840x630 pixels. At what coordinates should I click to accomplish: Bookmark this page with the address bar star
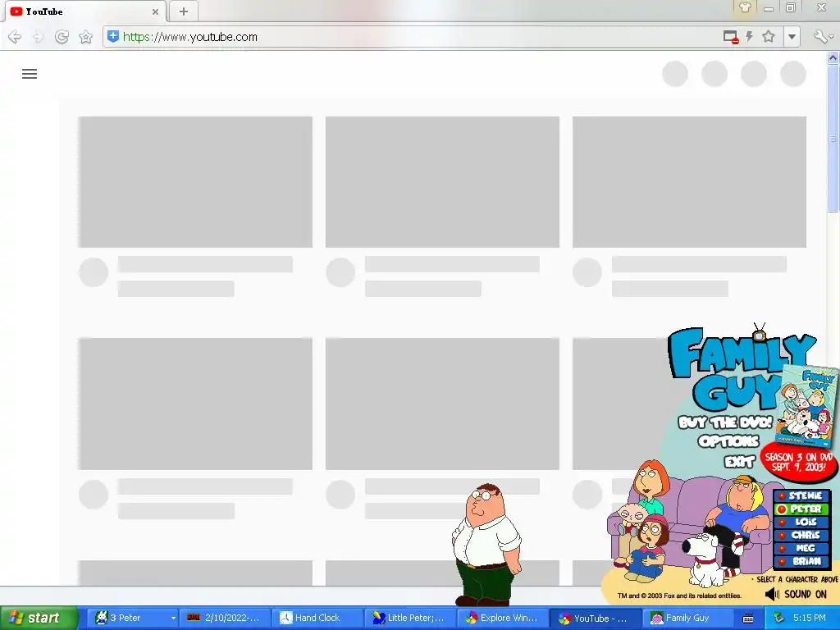(769, 36)
